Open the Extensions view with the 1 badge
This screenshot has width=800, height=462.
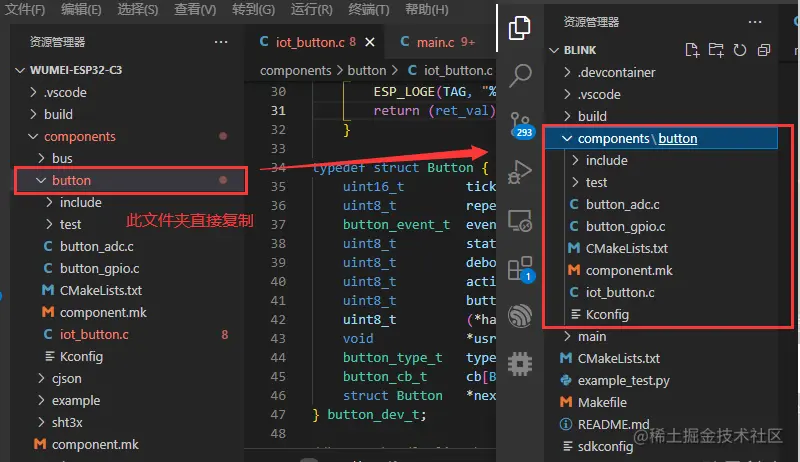point(521,269)
